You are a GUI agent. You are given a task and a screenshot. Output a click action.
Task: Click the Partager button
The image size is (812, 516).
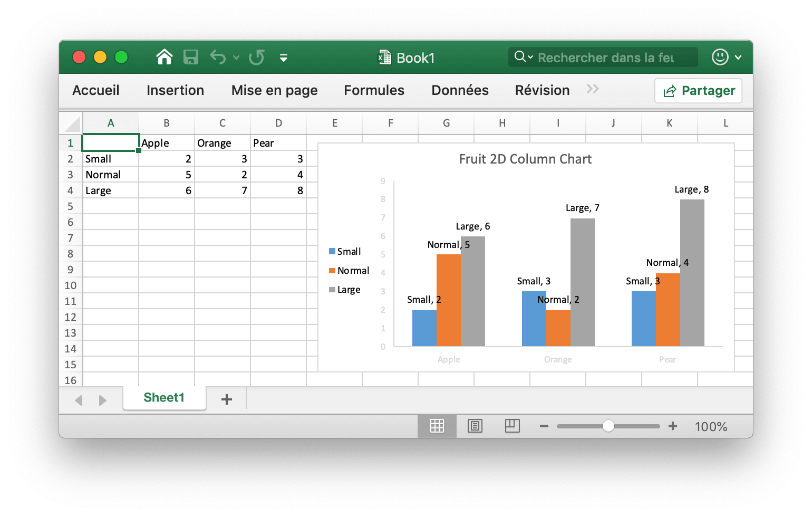pyautogui.click(x=698, y=91)
